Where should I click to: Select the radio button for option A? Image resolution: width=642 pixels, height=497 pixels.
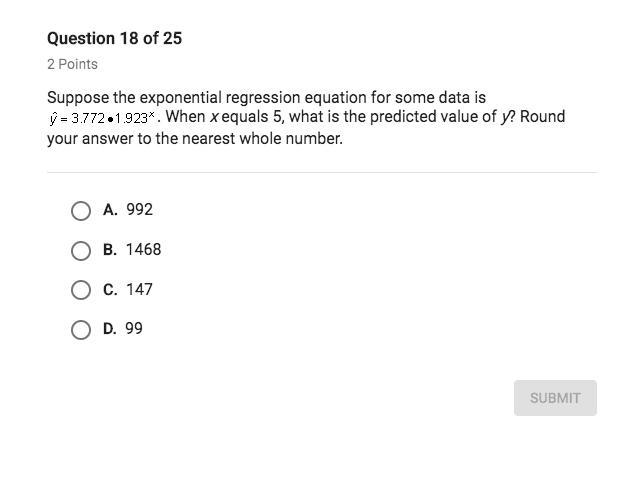point(81,210)
